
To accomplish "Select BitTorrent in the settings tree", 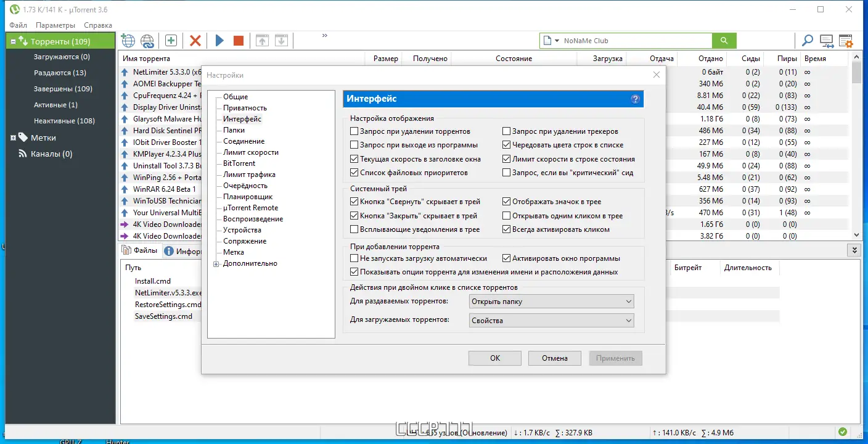I will pyautogui.click(x=239, y=163).
